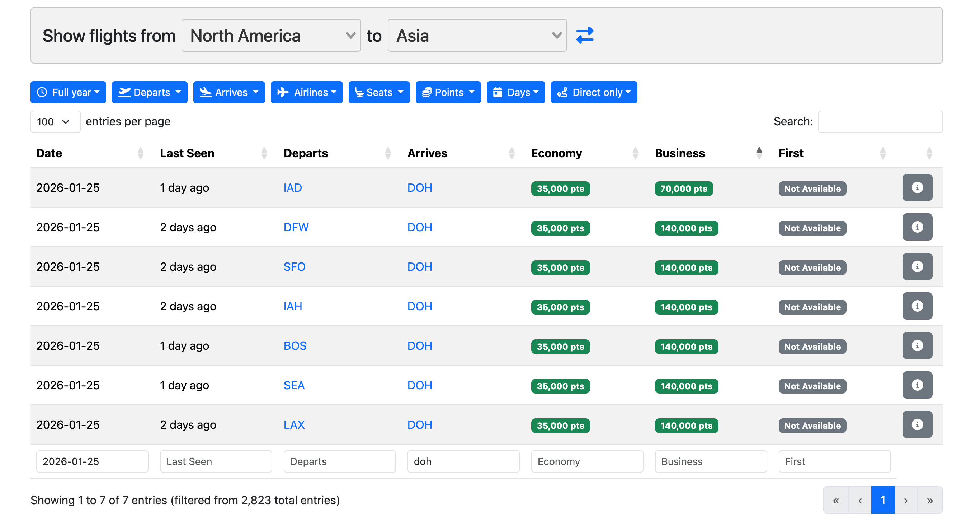Open the Direct only filter menu

(x=593, y=93)
